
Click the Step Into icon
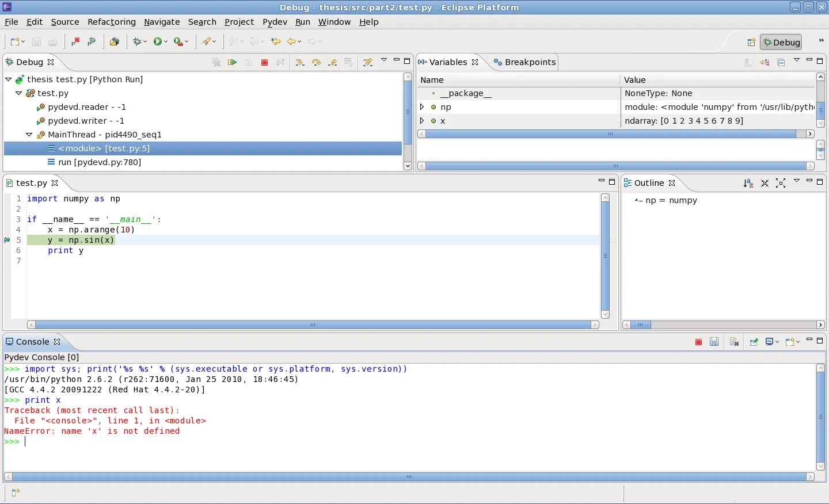click(x=299, y=62)
